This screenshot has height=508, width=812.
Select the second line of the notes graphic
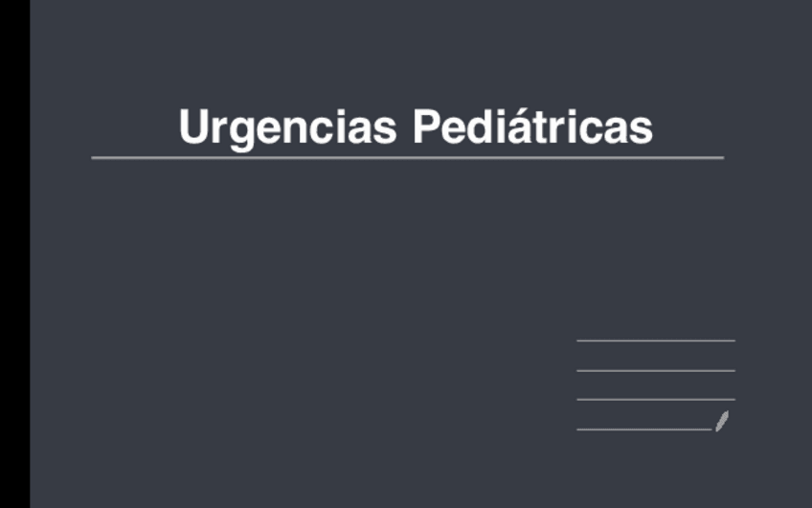coord(656,370)
